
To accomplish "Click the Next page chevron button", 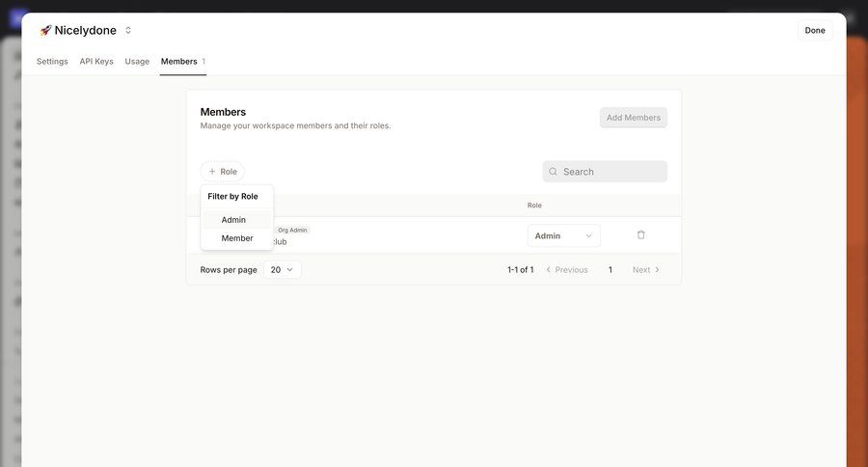I will click(646, 270).
